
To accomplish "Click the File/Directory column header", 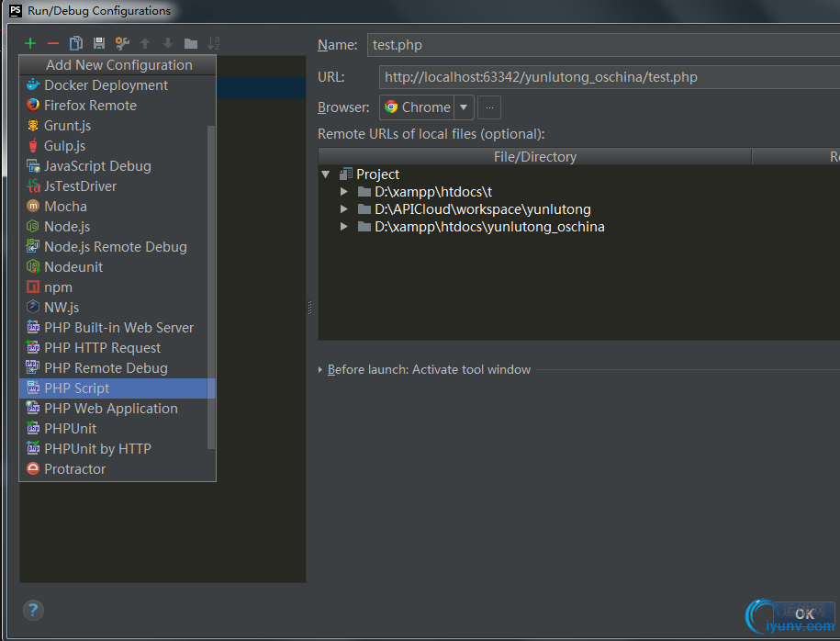I will coord(534,156).
